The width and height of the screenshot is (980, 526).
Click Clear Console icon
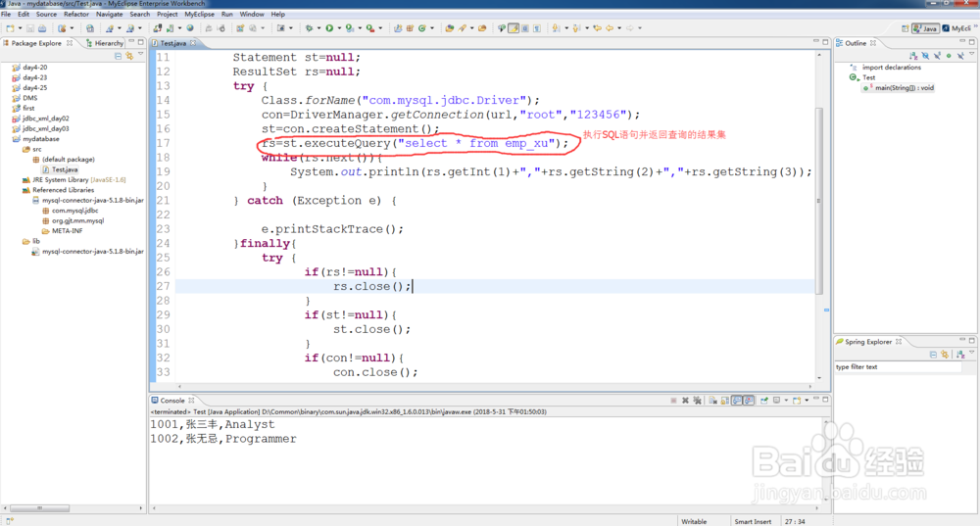point(713,401)
